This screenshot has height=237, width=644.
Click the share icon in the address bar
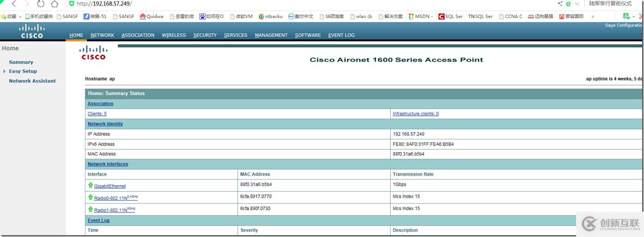coord(560,4)
